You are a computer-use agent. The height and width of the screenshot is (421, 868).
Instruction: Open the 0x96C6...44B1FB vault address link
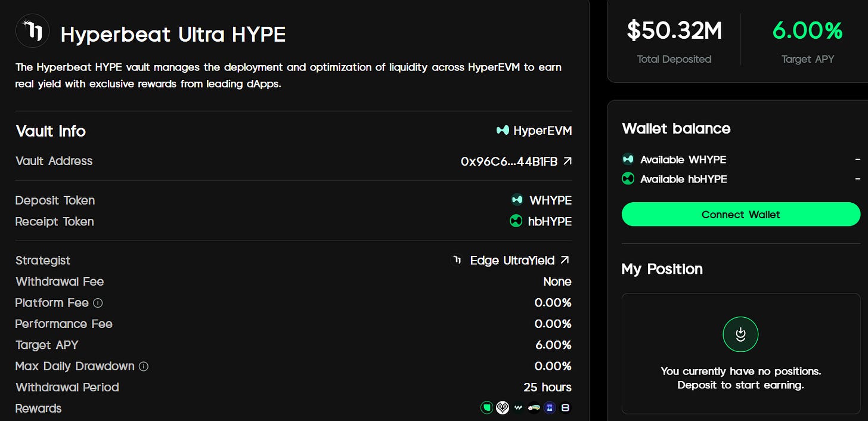pyautogui.click(x=516, y=161)
